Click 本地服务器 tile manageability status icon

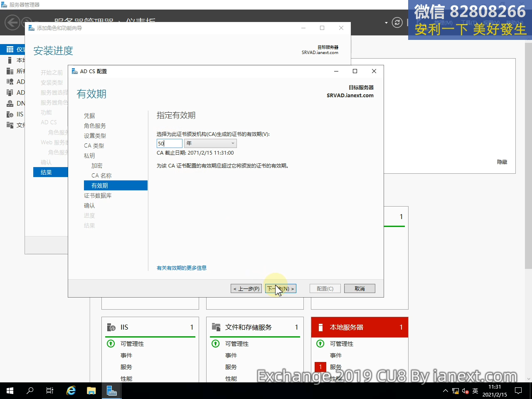[320, 343]
